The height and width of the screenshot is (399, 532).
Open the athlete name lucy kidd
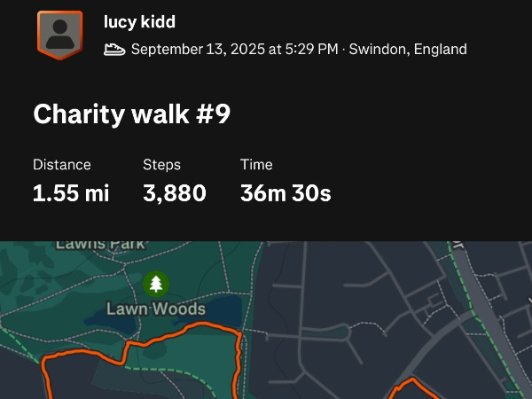tap(139, 21)
